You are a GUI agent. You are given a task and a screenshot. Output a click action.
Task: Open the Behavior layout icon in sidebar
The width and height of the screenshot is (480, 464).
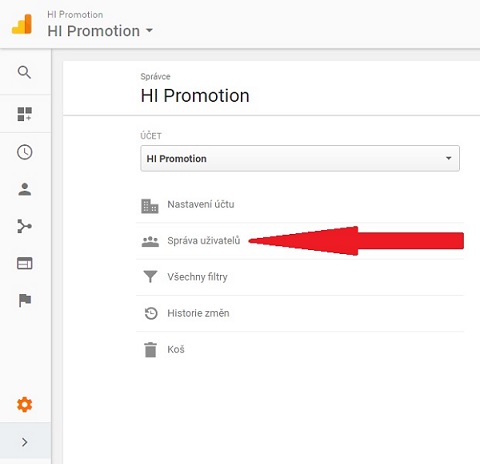coord(24,263)
